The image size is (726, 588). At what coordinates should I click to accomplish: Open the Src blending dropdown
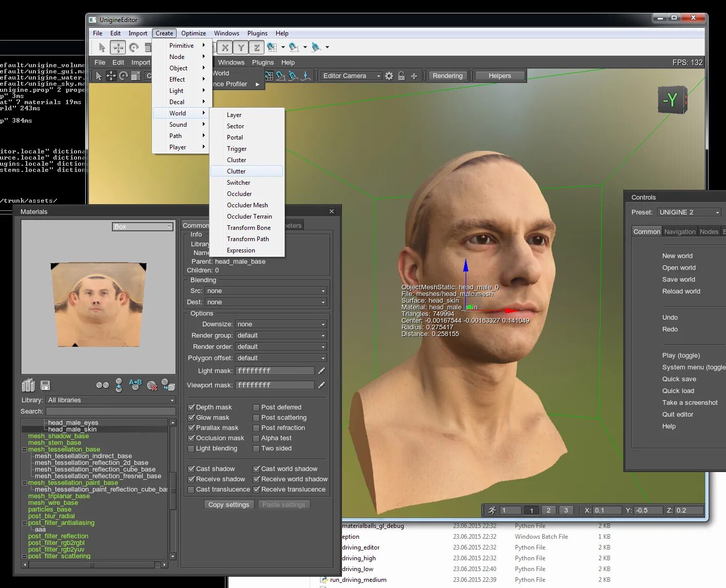266,291
